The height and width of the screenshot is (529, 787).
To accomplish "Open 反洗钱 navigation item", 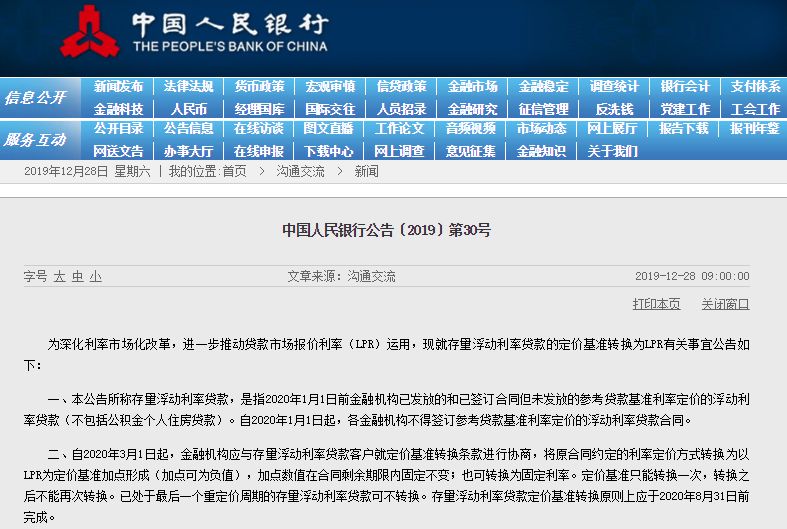I will click(x=614, y=109).
